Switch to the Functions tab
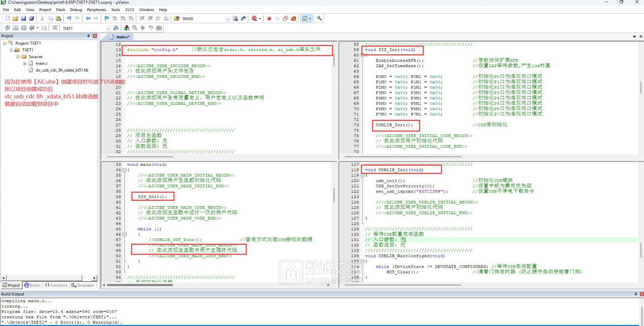The width and height of the screenshot is (644, 326). (56, 285)
